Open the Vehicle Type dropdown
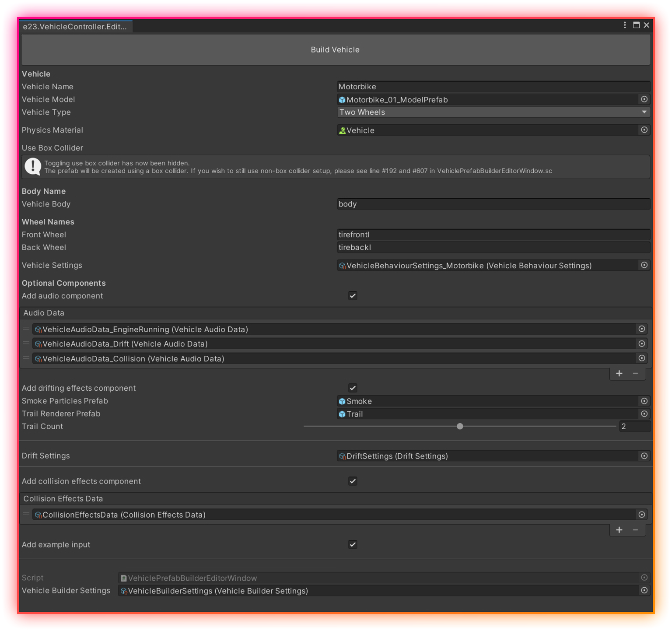This screenshot has height=631, width=672. 493,112
